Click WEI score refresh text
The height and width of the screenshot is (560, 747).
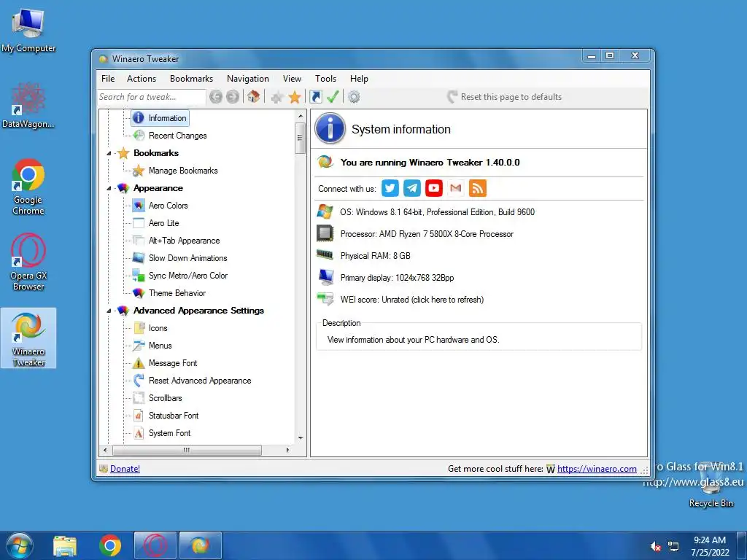click(412, 300)
